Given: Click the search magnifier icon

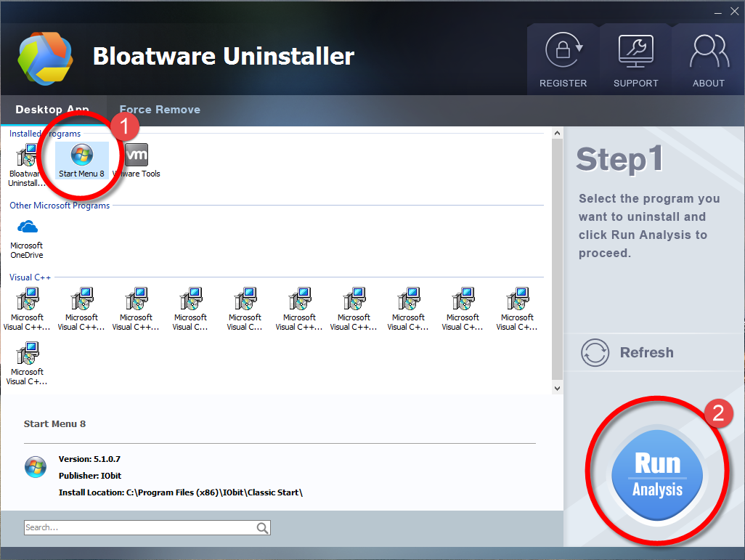Looking at the screenshot, I should click(263, 527).
